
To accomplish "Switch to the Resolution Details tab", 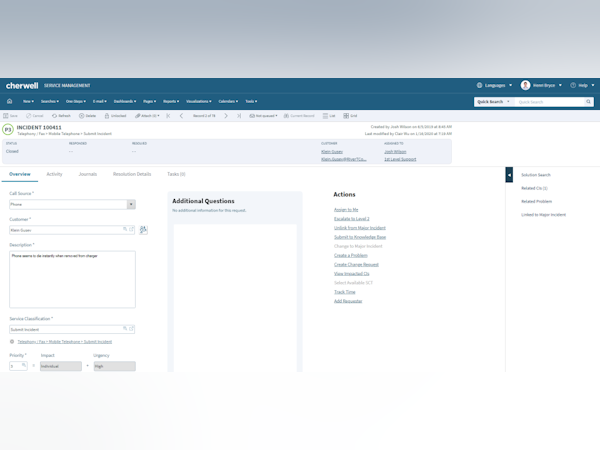I will pos(132,174).
